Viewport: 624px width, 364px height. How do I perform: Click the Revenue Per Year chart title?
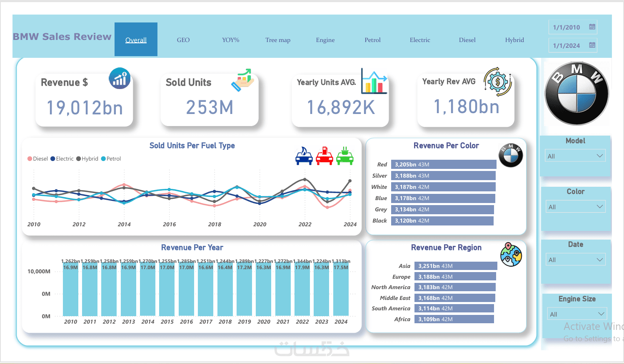(192, 248)
